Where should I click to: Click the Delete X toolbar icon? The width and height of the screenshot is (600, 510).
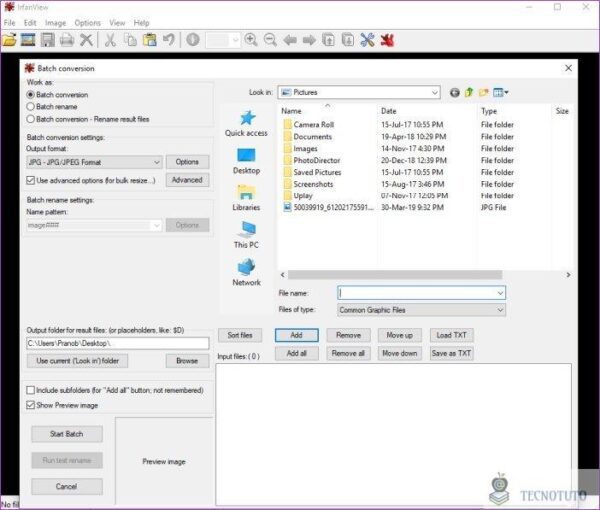click(x=86, y=40)
